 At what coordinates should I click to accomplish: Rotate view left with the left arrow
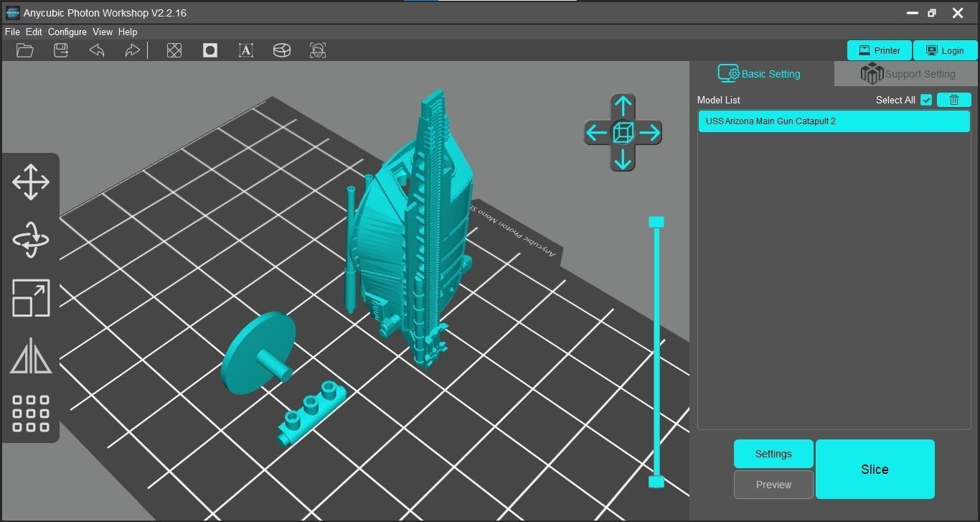[596, 133]
